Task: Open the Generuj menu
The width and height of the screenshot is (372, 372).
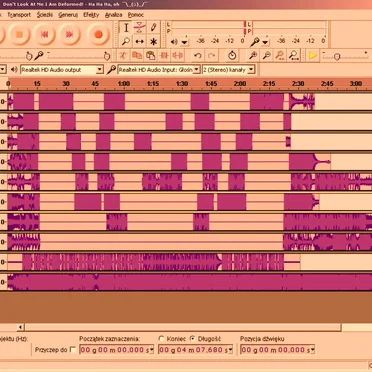Action: [68, 15]
